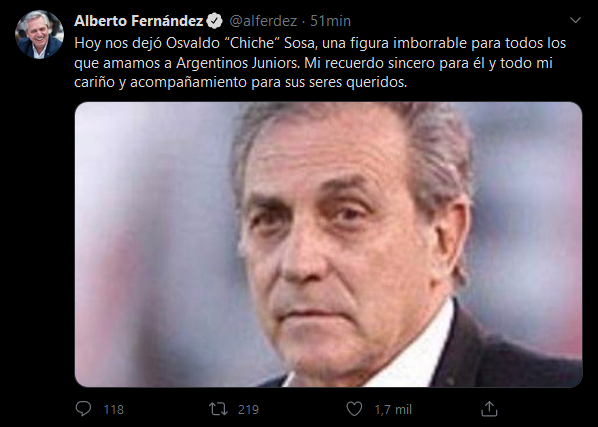Click the name 'Osvaldo "Chiche" Sosa' in text
The width and height of the screenshot is (598, 427).
click(x=241, y=43)
